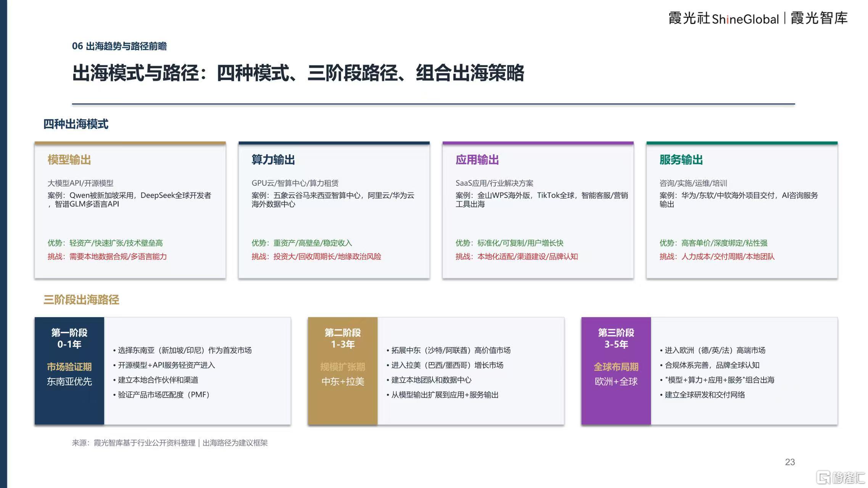868x488 pixels.
Task: Select bullet 建立全球研发和交付网络
Action: [x=702, y=395]
